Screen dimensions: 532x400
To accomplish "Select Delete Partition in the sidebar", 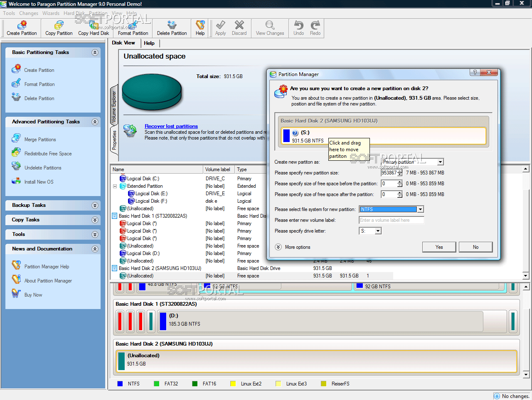I will [39, 98].
